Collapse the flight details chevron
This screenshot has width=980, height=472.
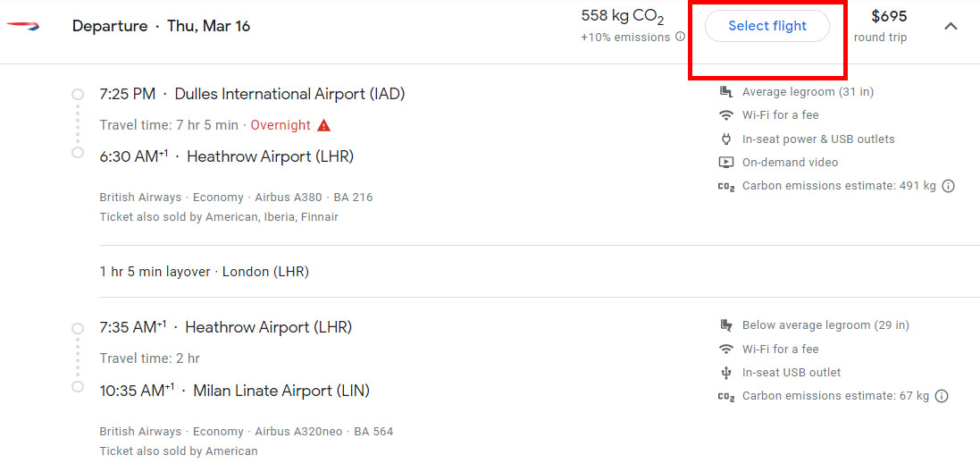click(951, 26)
